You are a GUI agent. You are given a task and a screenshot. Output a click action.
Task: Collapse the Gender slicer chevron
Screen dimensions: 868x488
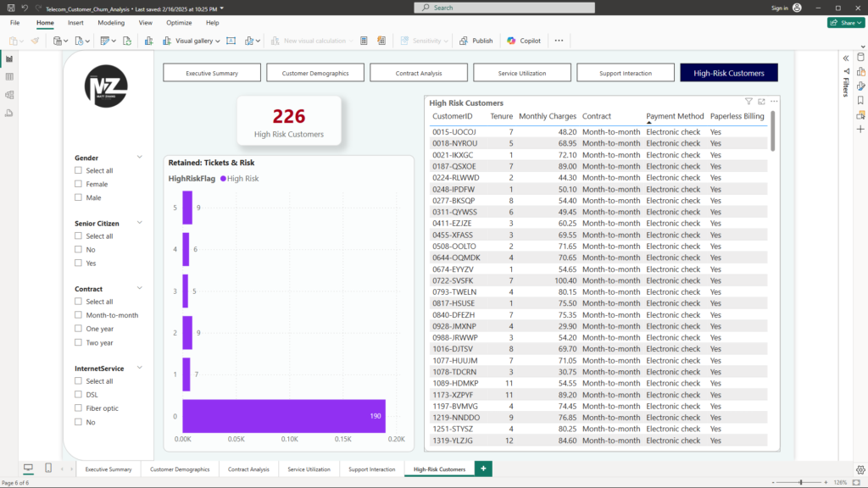[x=140, y=158]
